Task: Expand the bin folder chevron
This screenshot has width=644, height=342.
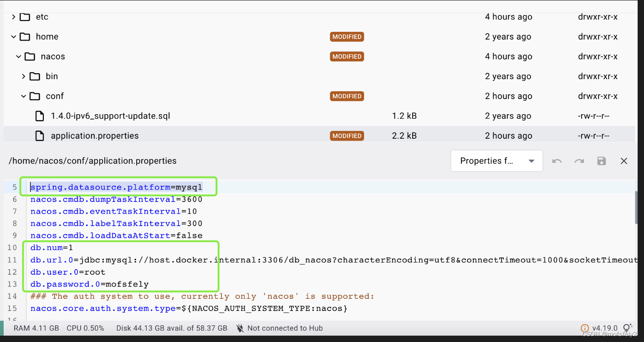Action: coord(24,76)
